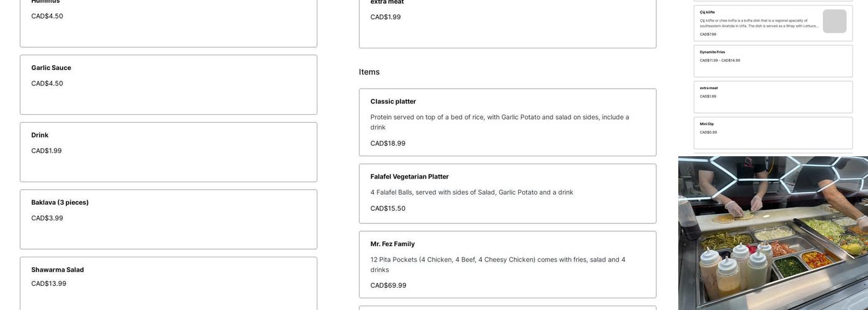Click the food preparation photo thumbnail

click(x=773, y=233)
